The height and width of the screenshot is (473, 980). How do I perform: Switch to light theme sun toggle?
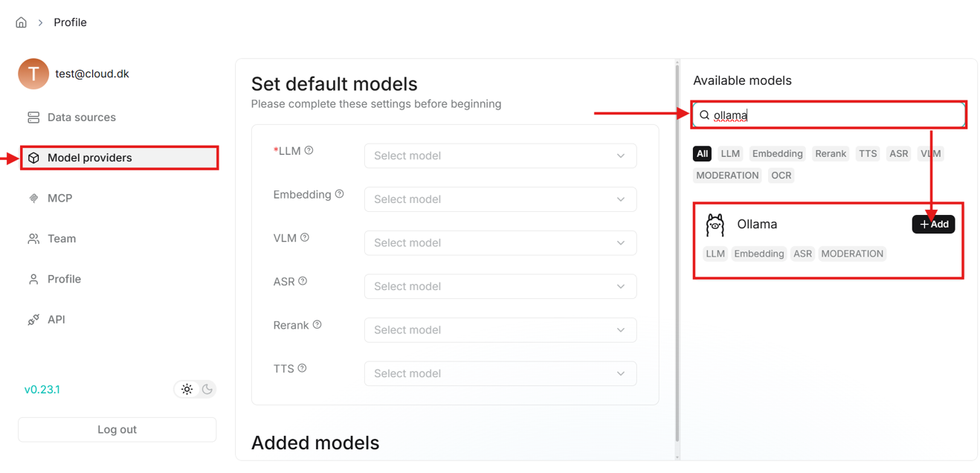(187, 389)
